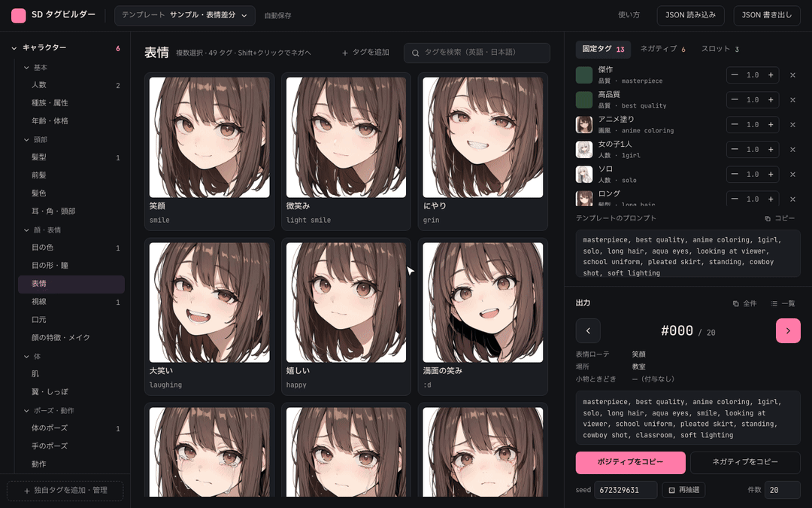The height and width of the screenshot is (508, 812).
Task: Select the 笑顔 smile tag card
Action: click(x=209, y=151)
